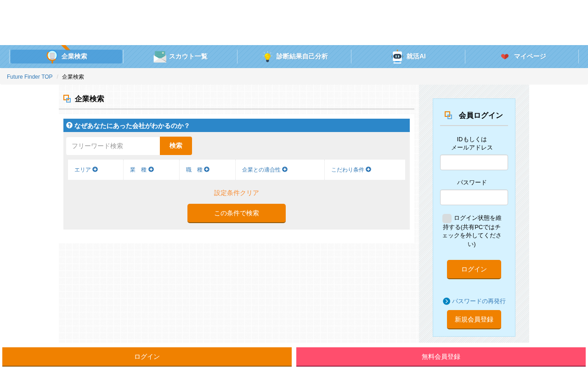The image size is (588, 368).
Task: Toggle the ログイン状態を維持する checkbox
Action: pos(447,218)
